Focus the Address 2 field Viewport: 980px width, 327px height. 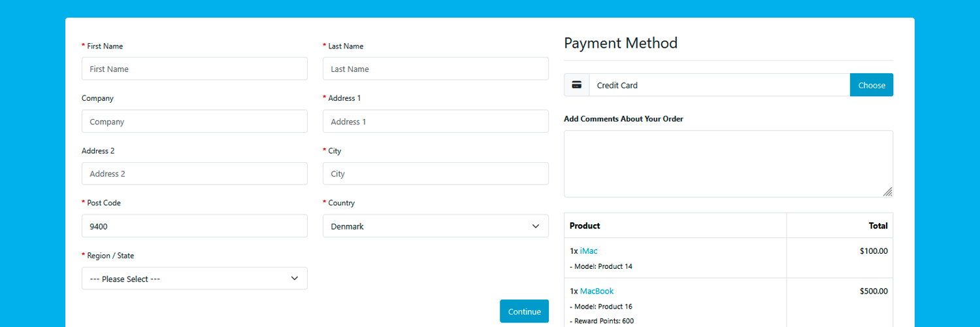194,174
